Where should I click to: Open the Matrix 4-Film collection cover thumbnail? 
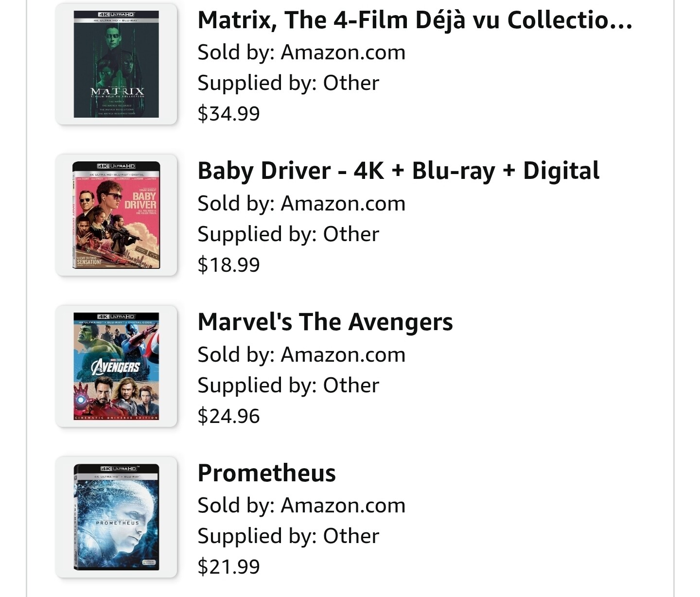(x=116, y=64)
